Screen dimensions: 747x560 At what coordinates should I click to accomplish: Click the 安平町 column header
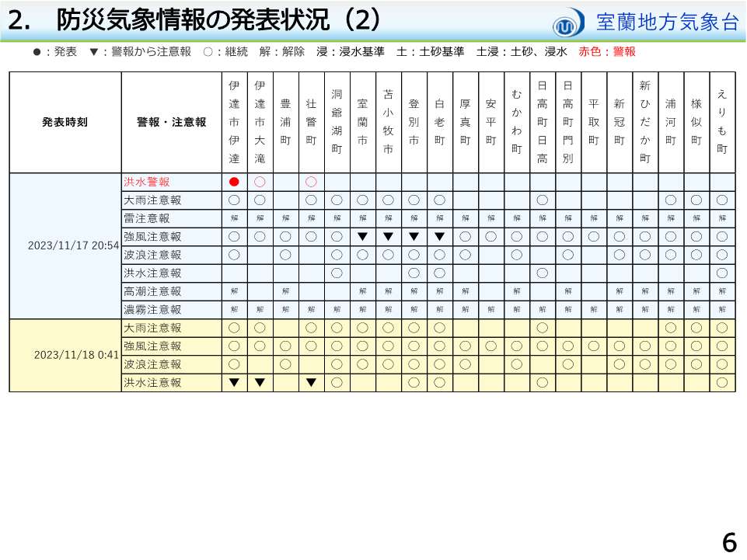pyautogui.click(x=491, y=122)
